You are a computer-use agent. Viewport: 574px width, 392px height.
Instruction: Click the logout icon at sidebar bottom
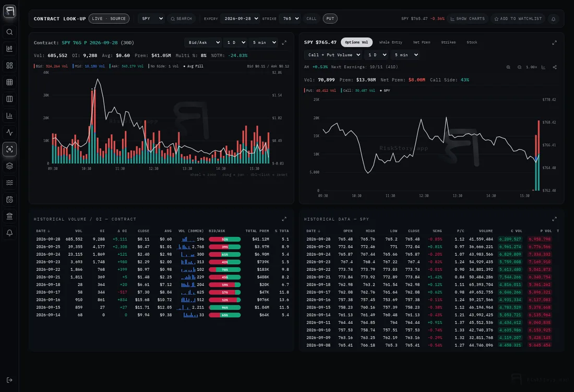9,380
